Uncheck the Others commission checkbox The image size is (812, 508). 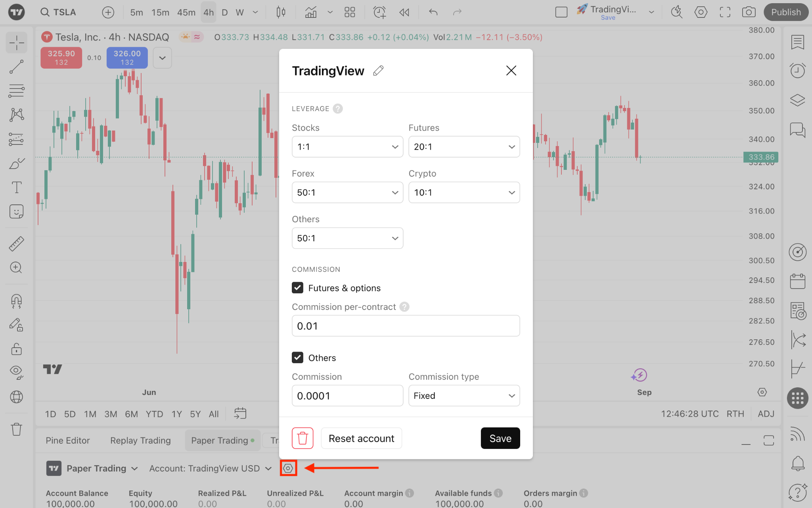coord(298,358)
